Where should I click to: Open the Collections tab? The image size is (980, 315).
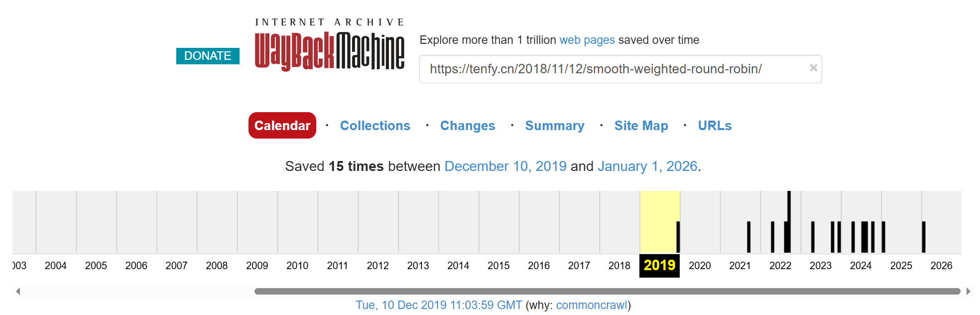(x=375, y=126)
